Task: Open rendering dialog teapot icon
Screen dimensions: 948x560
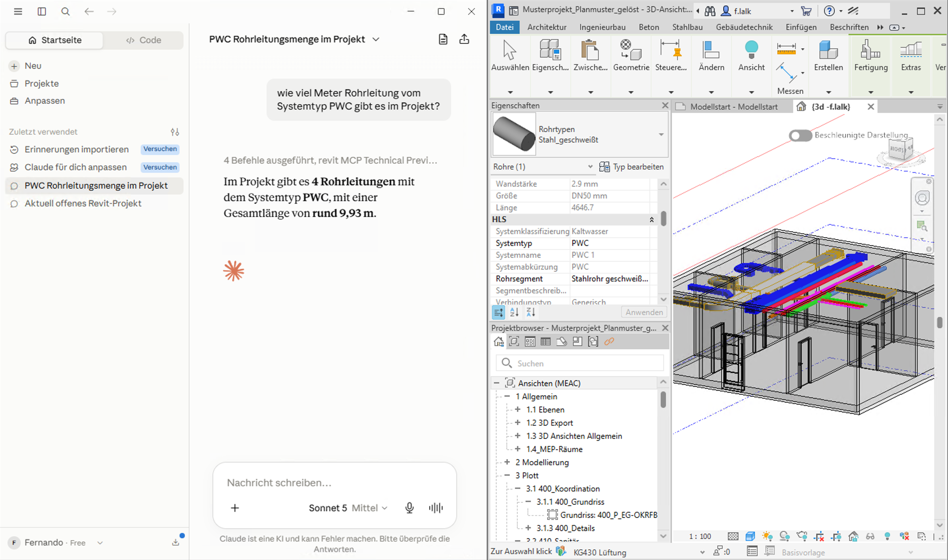Action: click(x=802, y=536)
